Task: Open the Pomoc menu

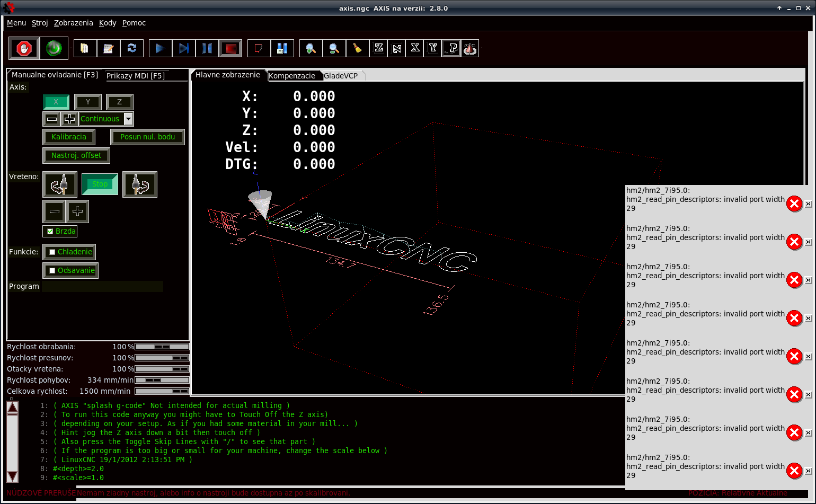Action: pyautogui.click(x=134, y=23)
